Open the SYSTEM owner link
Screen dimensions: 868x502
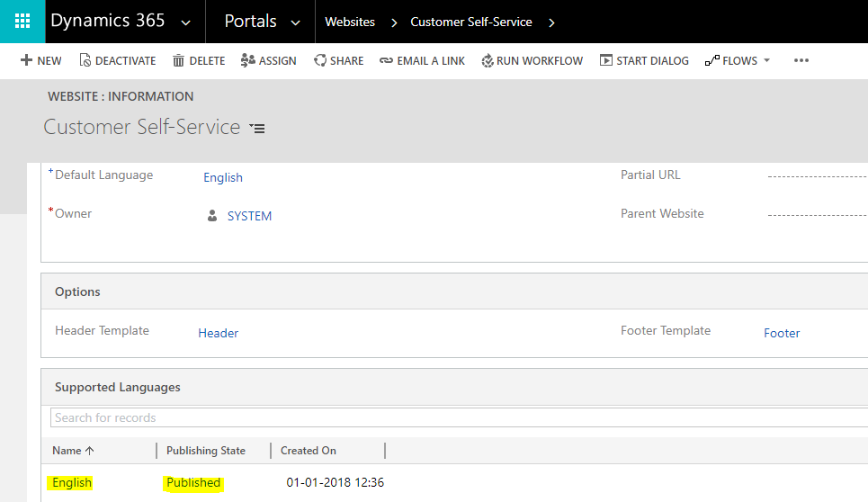[x=250, y=216]
